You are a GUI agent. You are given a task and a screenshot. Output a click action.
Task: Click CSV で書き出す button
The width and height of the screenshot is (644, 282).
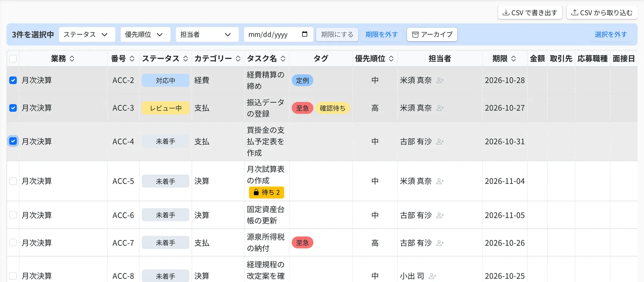tap(530, 13)
